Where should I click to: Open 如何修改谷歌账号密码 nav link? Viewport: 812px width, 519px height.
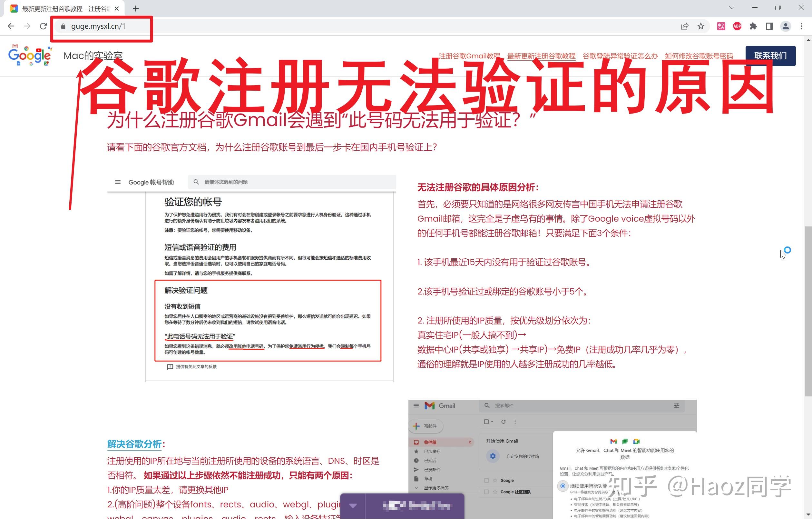[699, 56]
